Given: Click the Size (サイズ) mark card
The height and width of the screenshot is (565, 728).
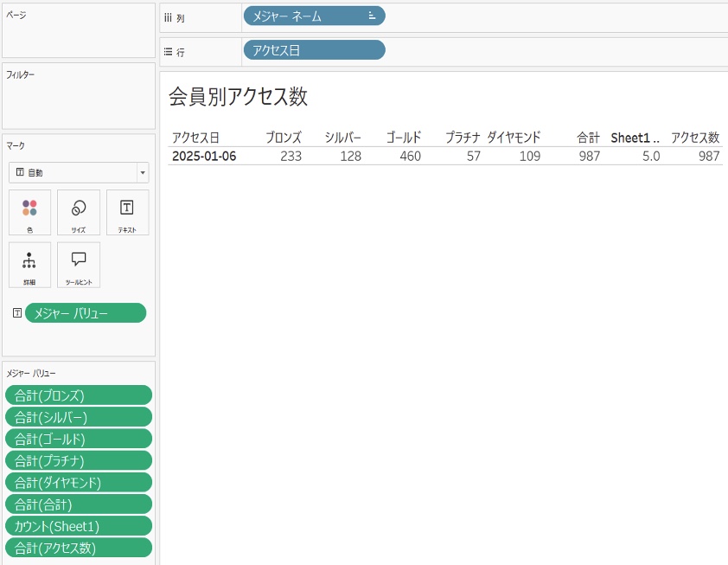Looking at the screenshot, I should [78, 212].
